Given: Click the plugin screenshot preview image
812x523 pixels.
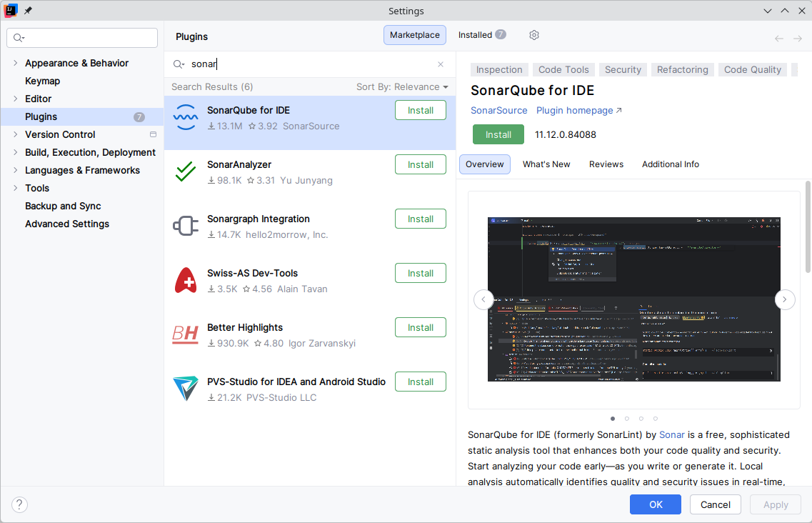Looking at the screenshot, I should click(634, 299).
